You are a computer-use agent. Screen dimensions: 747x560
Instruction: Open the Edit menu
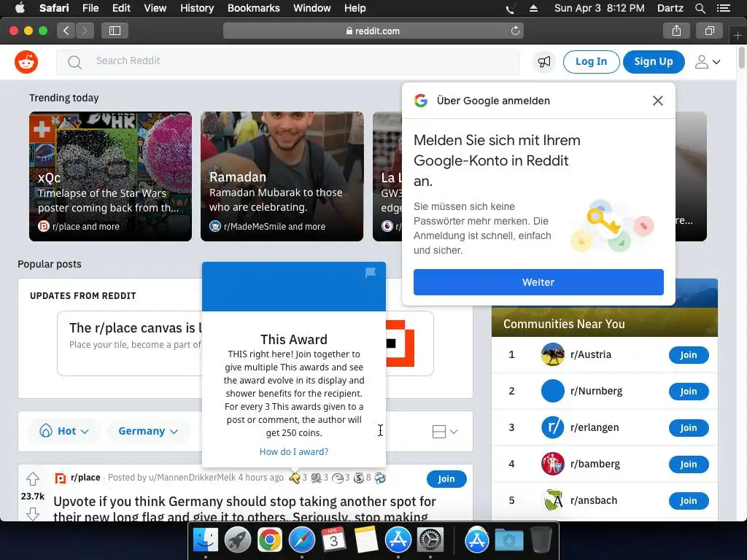pyautogui.click(x=121, y=8)
